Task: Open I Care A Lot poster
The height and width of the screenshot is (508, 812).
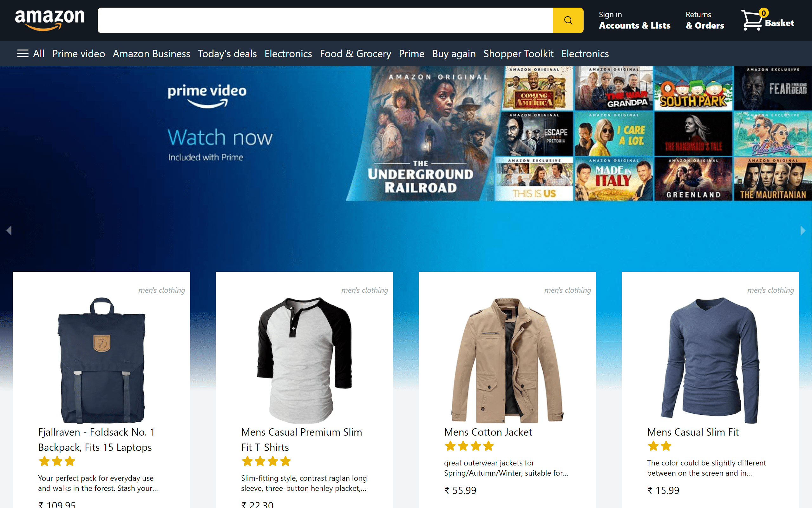Action: 614,134
